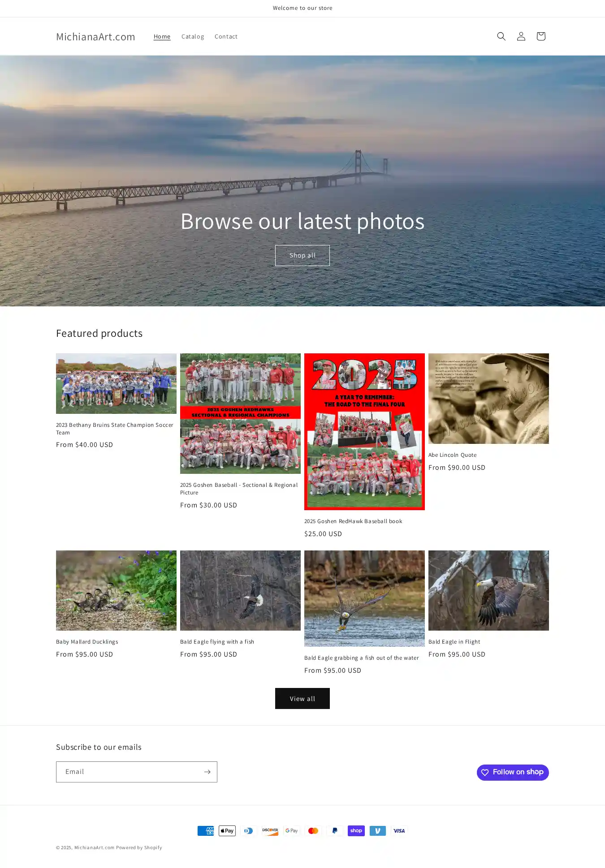Click the Mastercard payment icon
Image resolution: width=605 pixels, height=868 pixels.
(313, 831)
